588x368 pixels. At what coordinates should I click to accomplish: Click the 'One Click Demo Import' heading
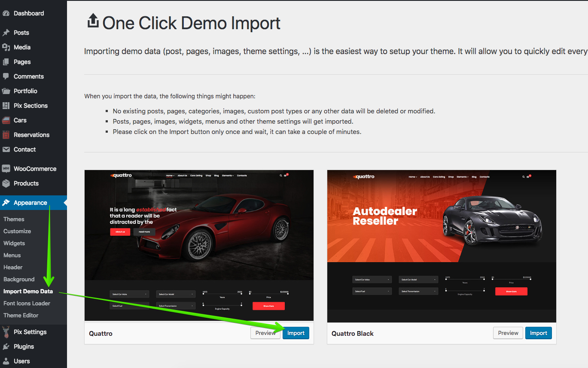click(191, 23)
